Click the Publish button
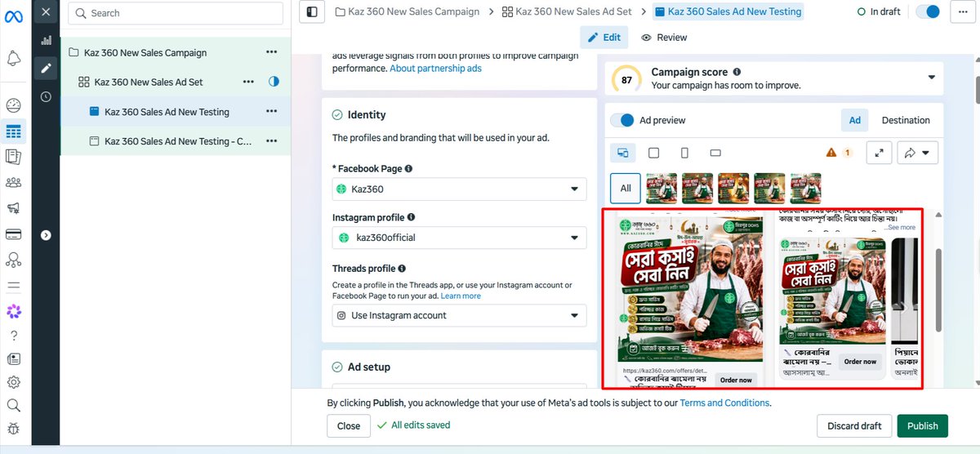980x454 pixels. click(923, 426)
